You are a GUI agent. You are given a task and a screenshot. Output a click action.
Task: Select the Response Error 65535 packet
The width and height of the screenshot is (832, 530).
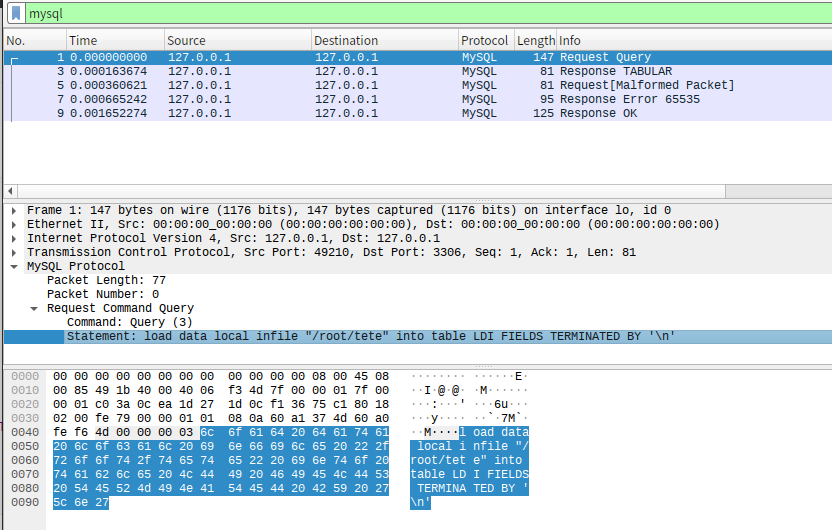tap(400, 100)
